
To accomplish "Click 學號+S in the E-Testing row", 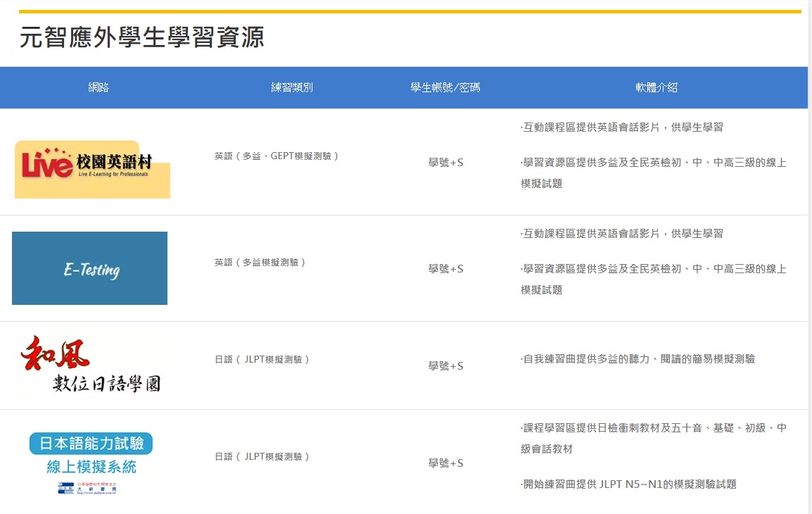I will pyautogui.click(x=445, y=269).
